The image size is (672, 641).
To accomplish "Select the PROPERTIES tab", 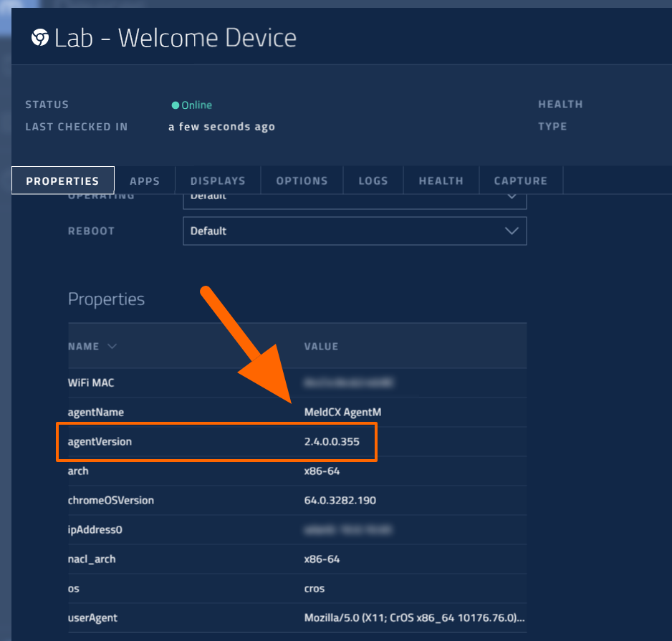I will coord(63,181).
